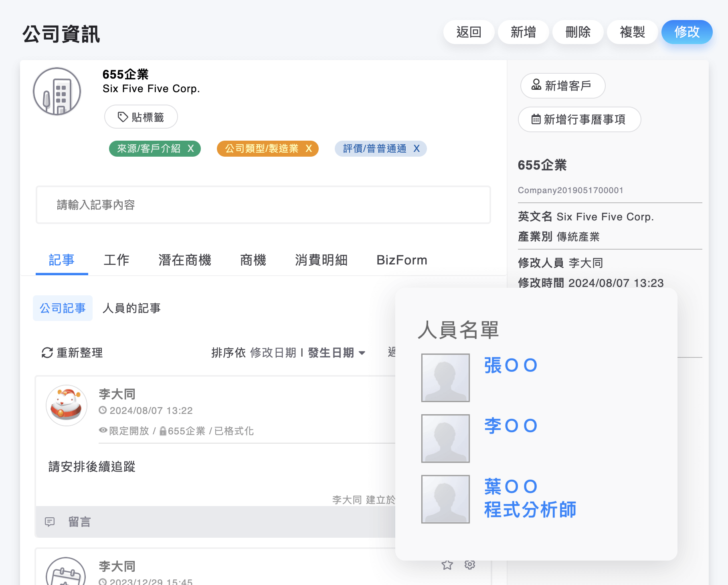728x585 pixels.
Task: Click the comment icon beside 留言
Action: click(50, 522)
